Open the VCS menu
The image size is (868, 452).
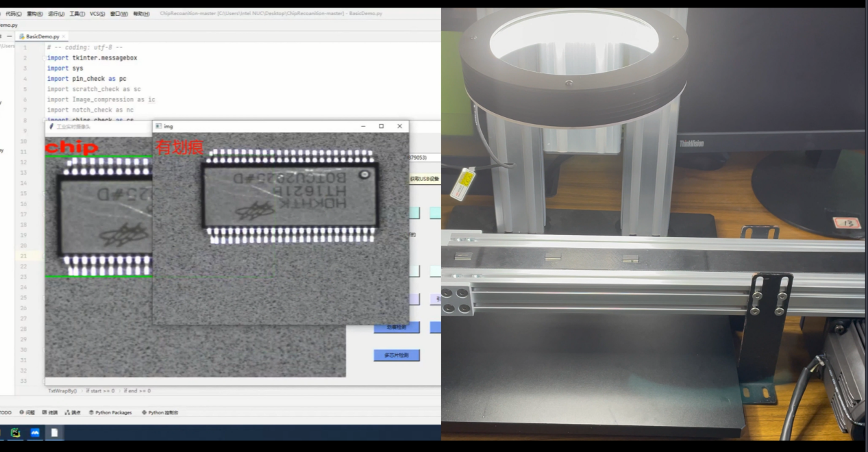97,13
